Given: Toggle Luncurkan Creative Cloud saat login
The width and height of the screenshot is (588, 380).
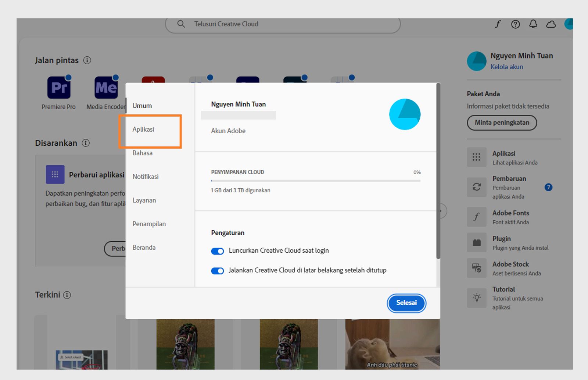Looking at the screenshot, I should tap(217, 251).
